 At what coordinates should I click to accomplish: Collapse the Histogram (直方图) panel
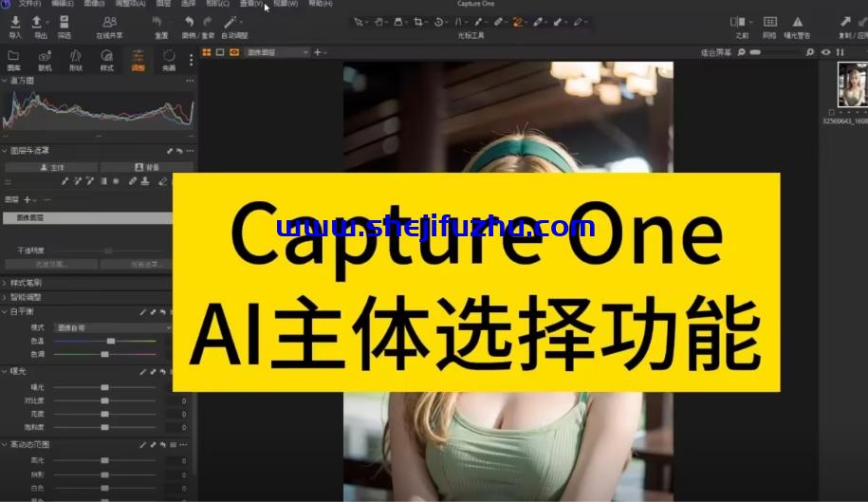tap(5, 81)
